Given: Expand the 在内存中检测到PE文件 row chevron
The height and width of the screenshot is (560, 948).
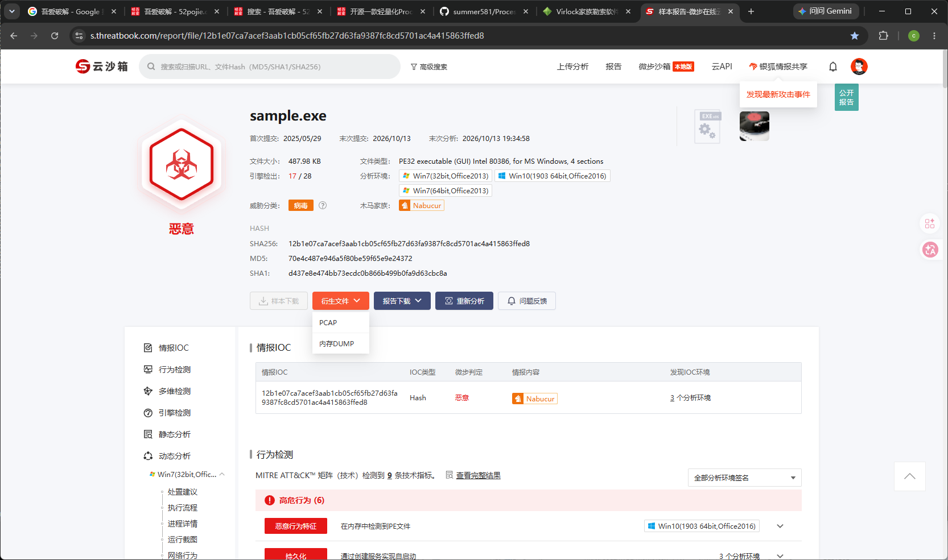Looking at the screenshot, I should pos(780,526).
